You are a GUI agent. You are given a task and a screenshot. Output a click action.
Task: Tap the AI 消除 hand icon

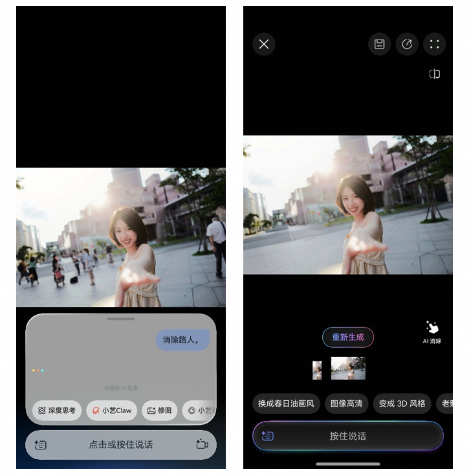[x=432, y=328]
